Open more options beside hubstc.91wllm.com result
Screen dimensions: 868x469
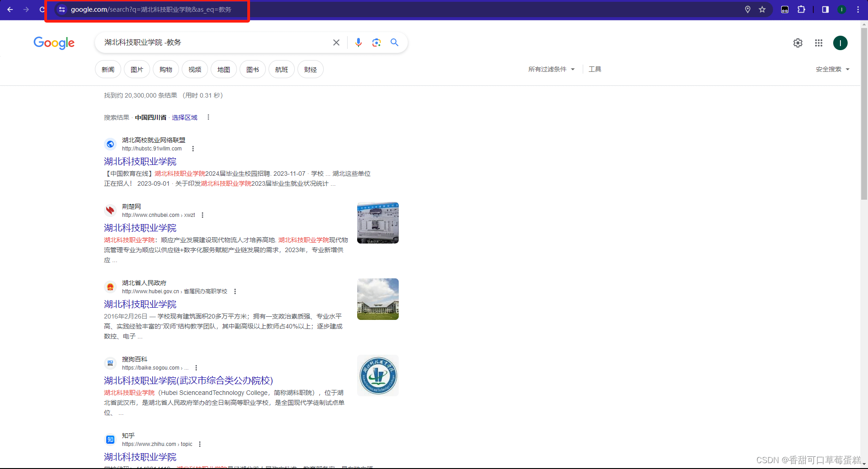[193, 149]
